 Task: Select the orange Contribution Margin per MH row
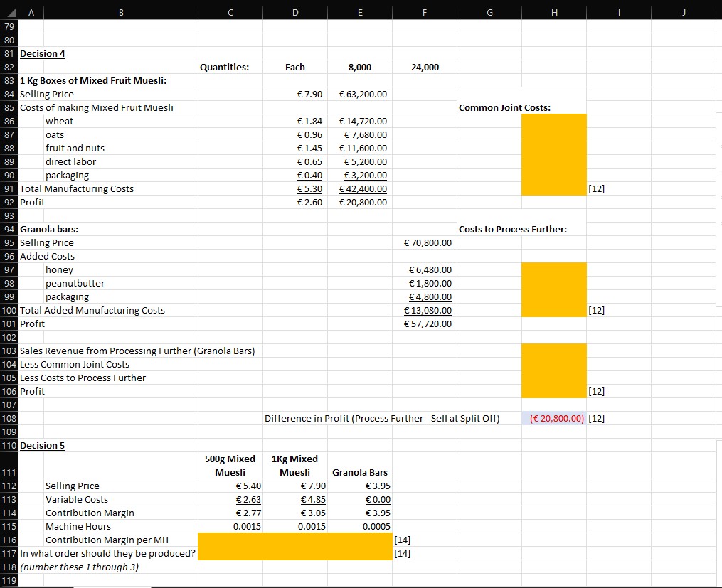click(294, 540)
